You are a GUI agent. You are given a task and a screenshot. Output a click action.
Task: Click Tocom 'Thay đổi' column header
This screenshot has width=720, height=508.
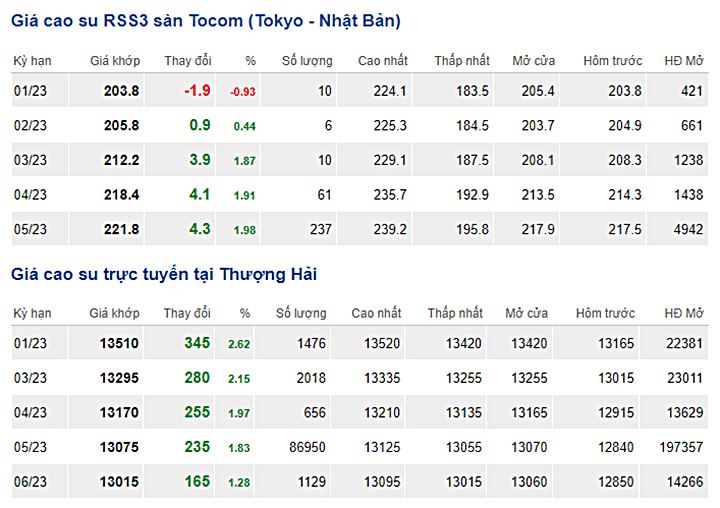(187, 61)
